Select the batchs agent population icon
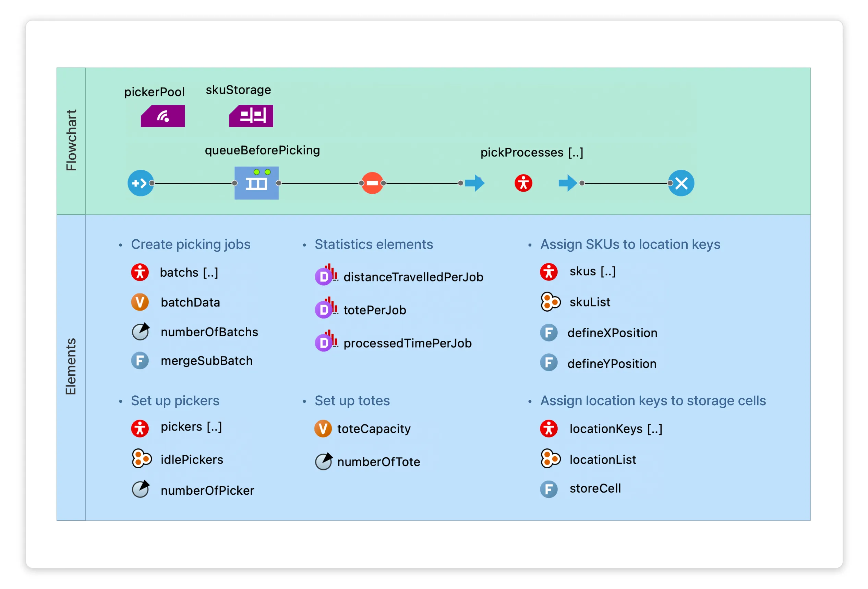This screenshot has height=589, width=868. tap(140, 272)
